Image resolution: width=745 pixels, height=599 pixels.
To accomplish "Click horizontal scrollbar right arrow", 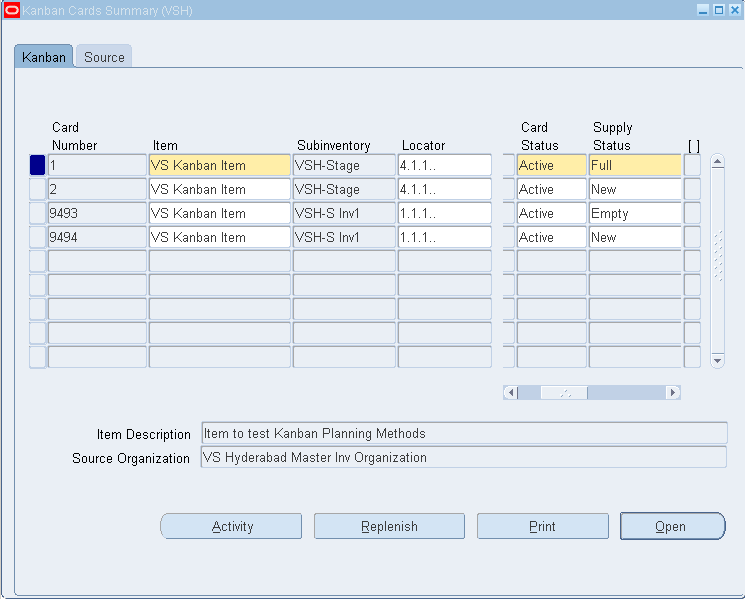I will point(673,392).
